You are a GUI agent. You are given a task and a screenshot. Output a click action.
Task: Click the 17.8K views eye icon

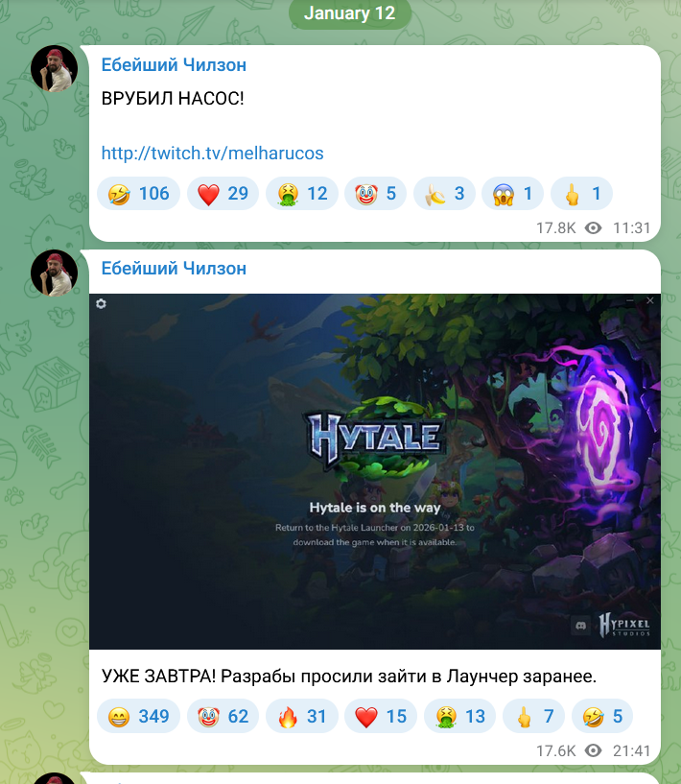[x=593, y=228]
